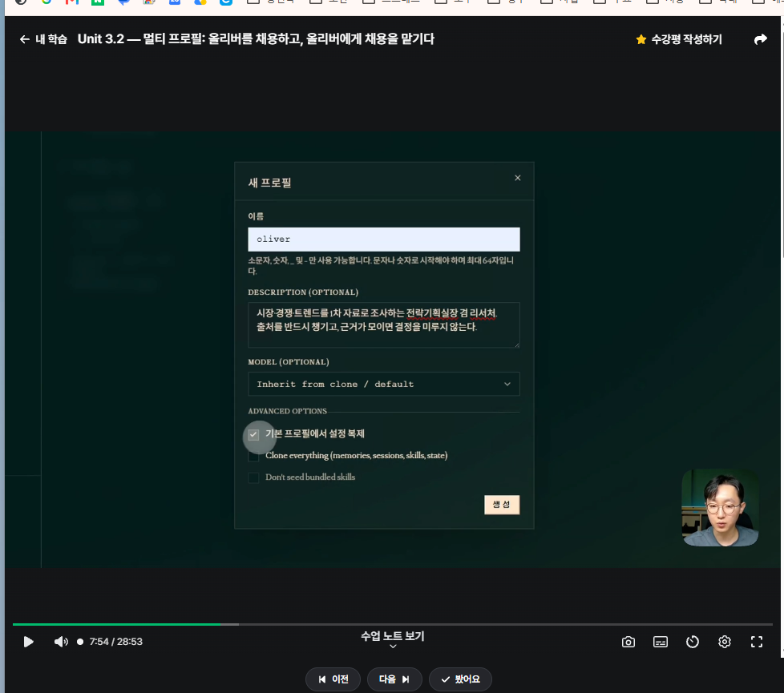
Task: Click the Unit 3.2 lesson title
Action: click(256, 39)
